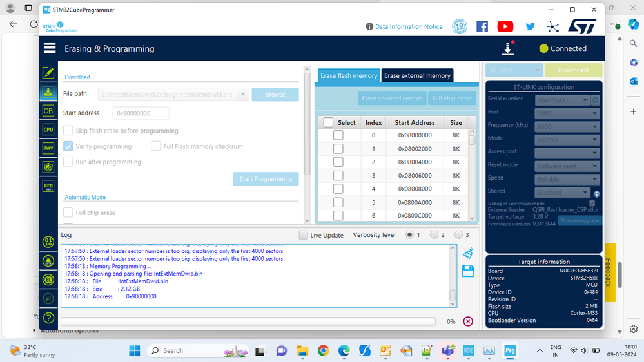Open File Explorer from taskbar
Viewport: 644px width, 362px height.
(303, 351)
